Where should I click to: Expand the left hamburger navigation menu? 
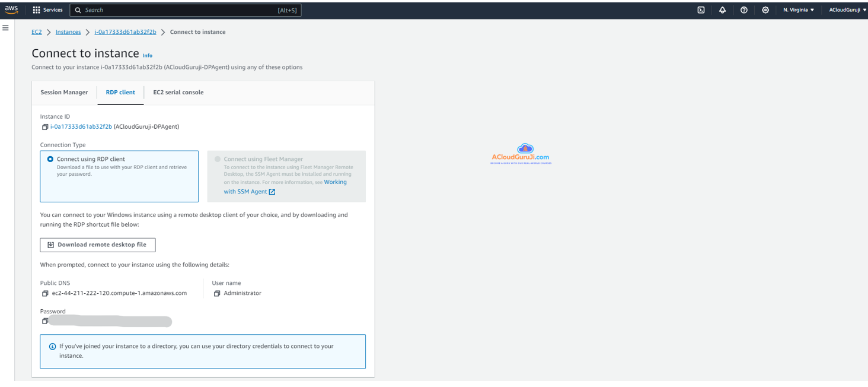pos(5,28)
